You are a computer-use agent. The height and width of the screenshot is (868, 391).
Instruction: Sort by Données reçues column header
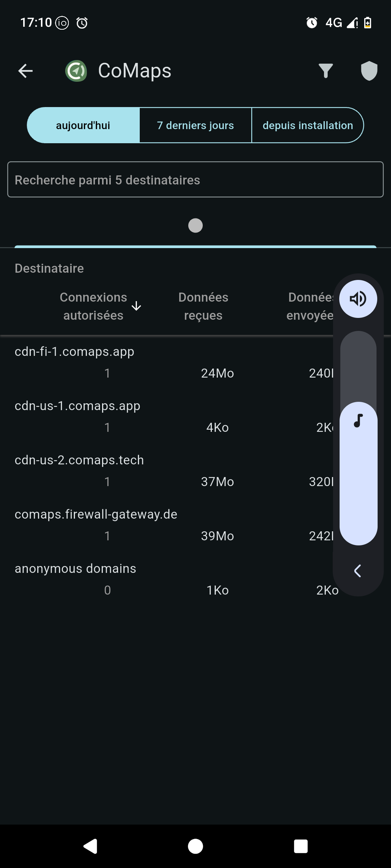[203, 306]
